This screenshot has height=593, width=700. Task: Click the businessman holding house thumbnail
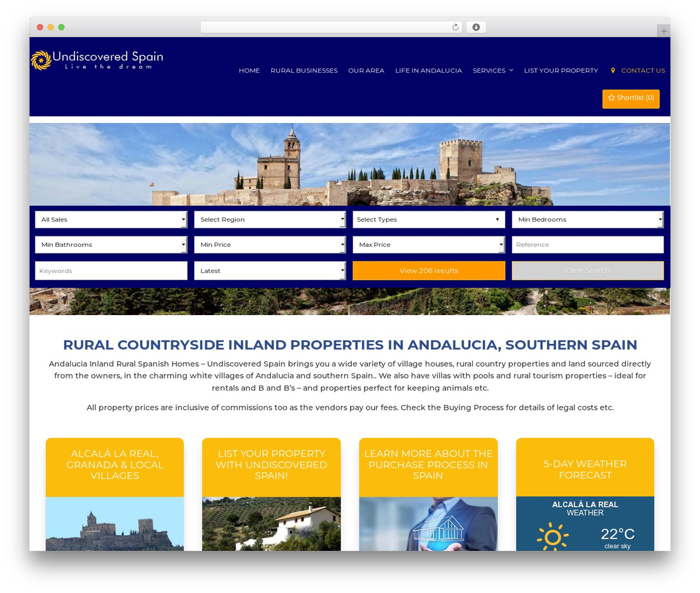pyautogui.click(x=428, y=524)
